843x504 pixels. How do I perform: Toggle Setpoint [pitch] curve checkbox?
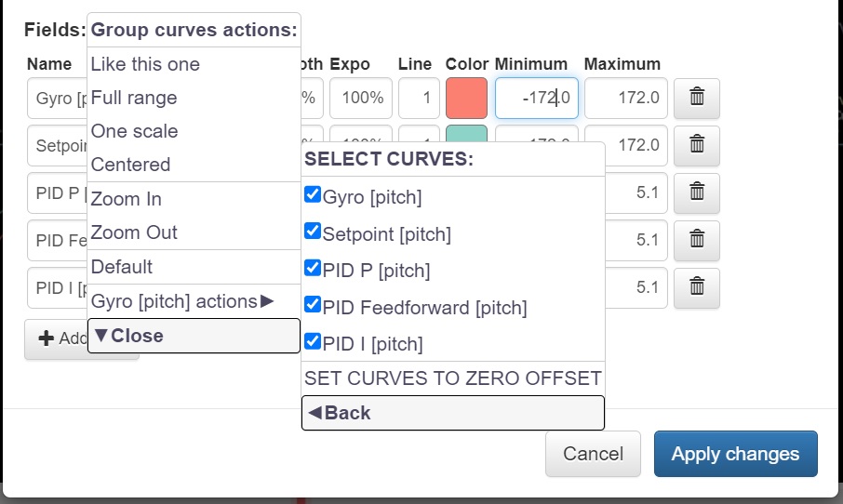point(313,232)
